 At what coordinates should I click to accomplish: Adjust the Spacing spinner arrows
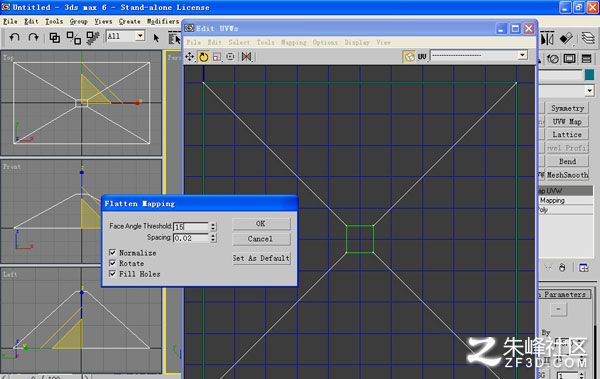pos(213,238)
